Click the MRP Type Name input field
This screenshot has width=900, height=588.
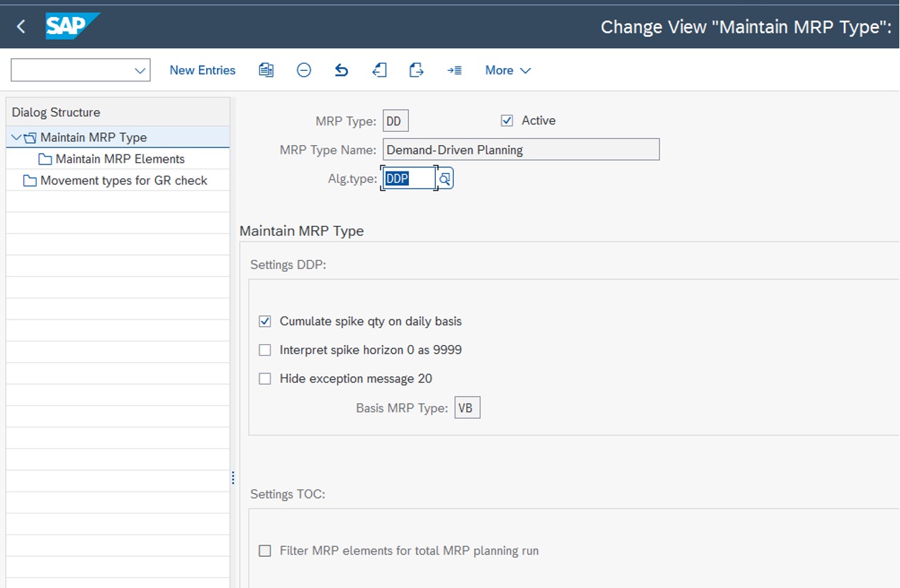[x=521, y=149]
